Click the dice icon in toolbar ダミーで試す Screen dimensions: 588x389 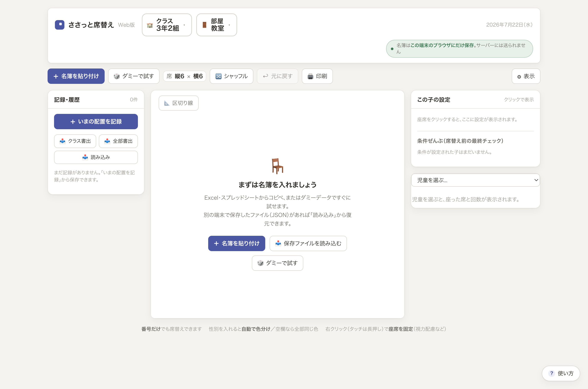tap(117, 77)
